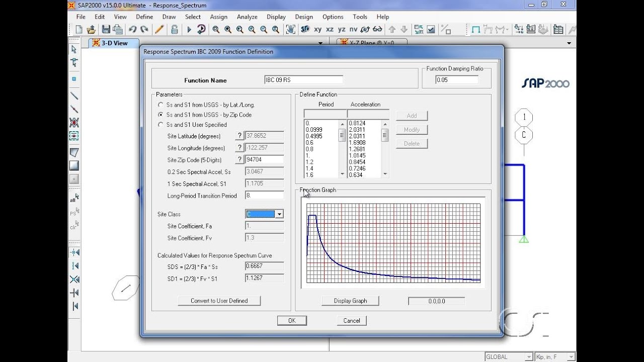Click the Open File toolbar icon
644x362 pixels.
[91, 30]
